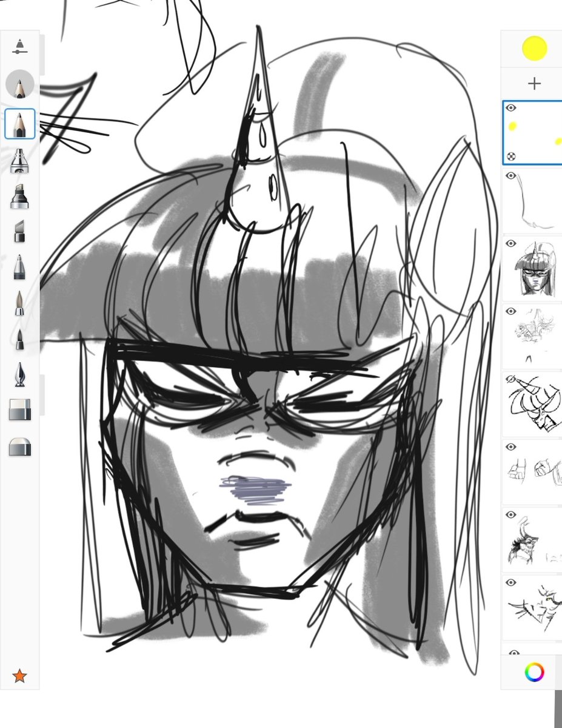The image size is (562, 728).
Task: Select the round paintbrush tool
Action: [x=20, y=303]
